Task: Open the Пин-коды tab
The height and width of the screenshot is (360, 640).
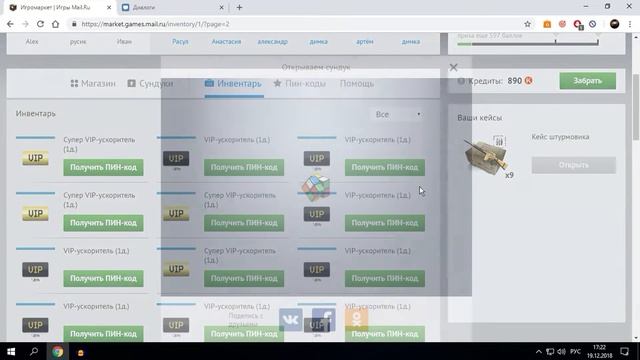Action: [x=300, y=83]
